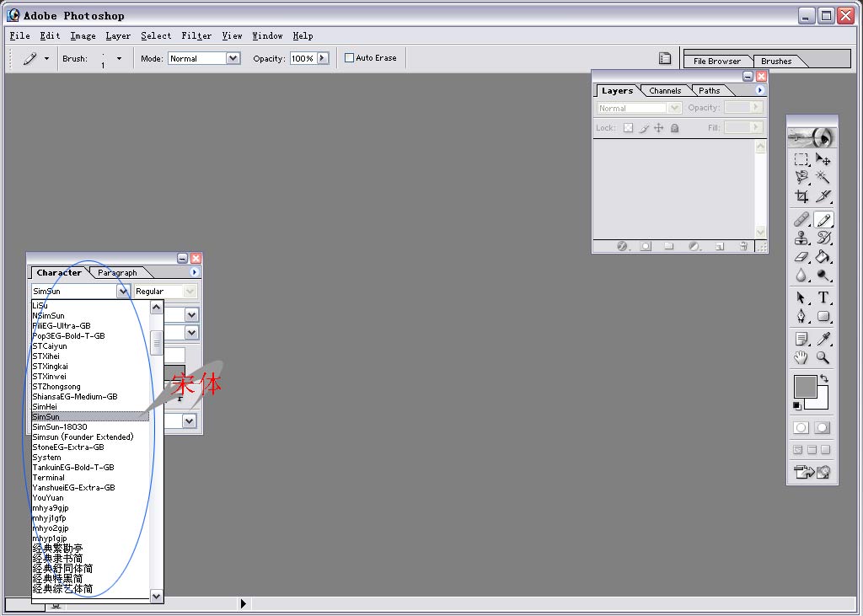Toggle lock all padlock icon

[674, 128]
